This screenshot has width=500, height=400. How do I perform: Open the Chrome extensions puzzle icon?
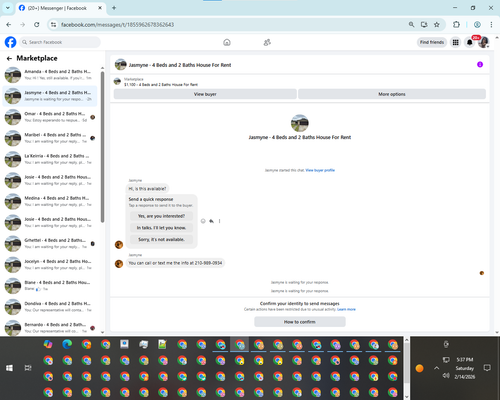(456, 25)
